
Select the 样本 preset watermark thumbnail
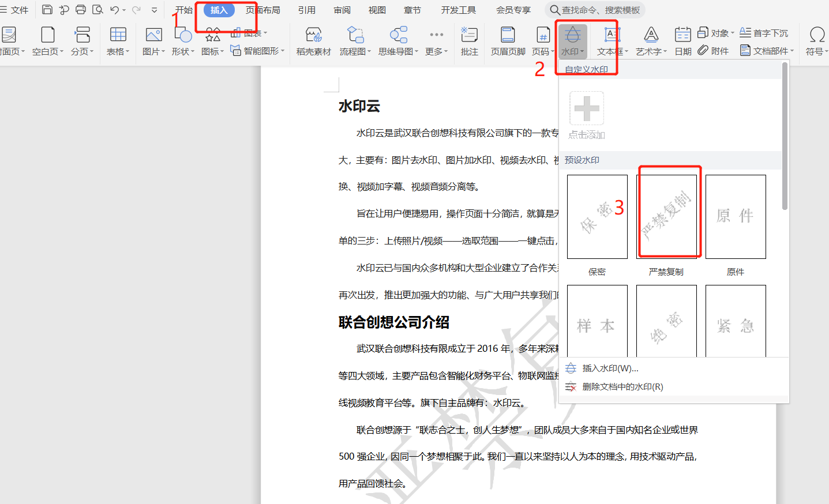pyautogui.click(x=597, y=321)
